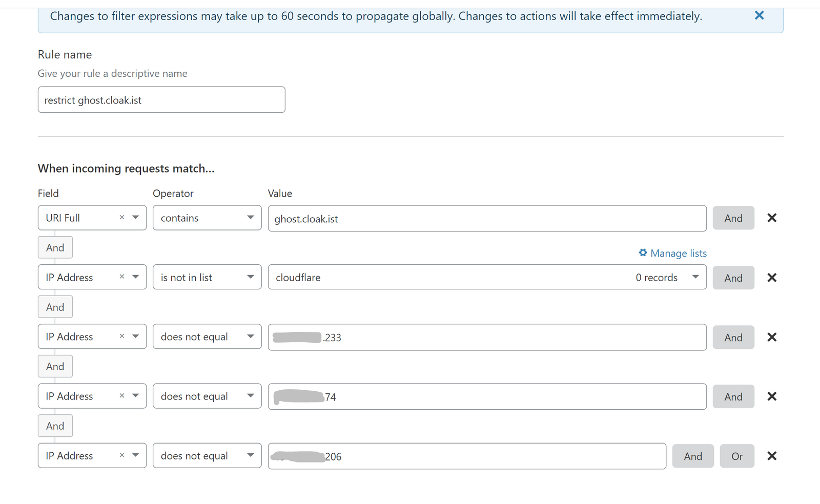Open the URI Full field dropdown
Image resolution: width=820 pixels, height=504 pixels.
point(136,218)
